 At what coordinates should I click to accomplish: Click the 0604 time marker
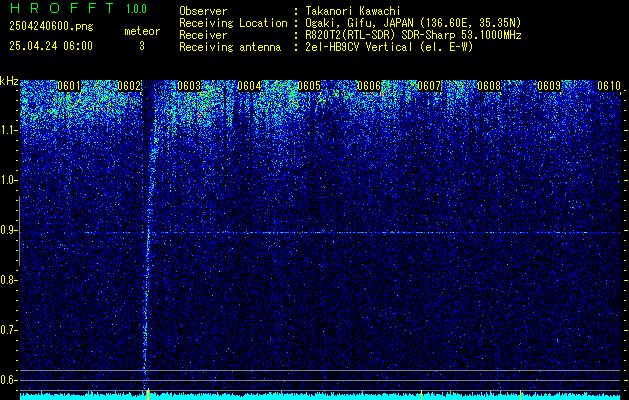coord(249,86)
